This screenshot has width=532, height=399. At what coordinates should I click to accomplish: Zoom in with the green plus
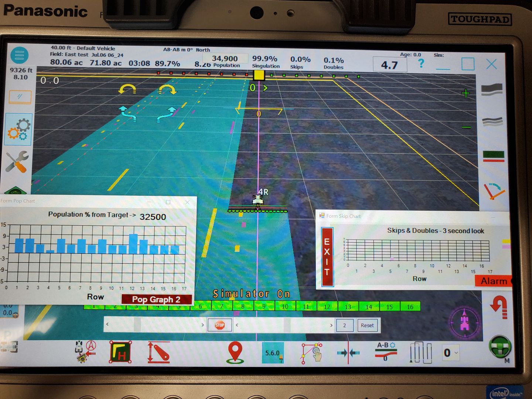pos(465,93)
